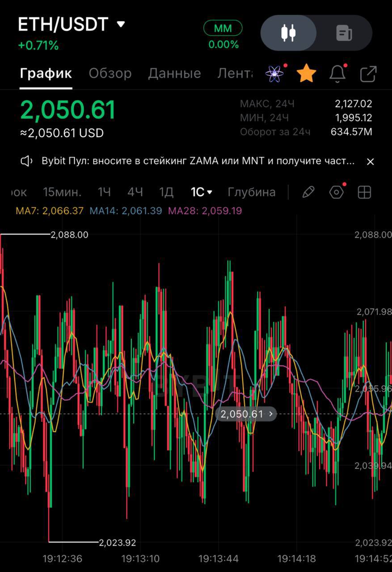Screen dimensions: 392x572
Task: Tap the MA7 indicator legend
Action: [50, 210]
